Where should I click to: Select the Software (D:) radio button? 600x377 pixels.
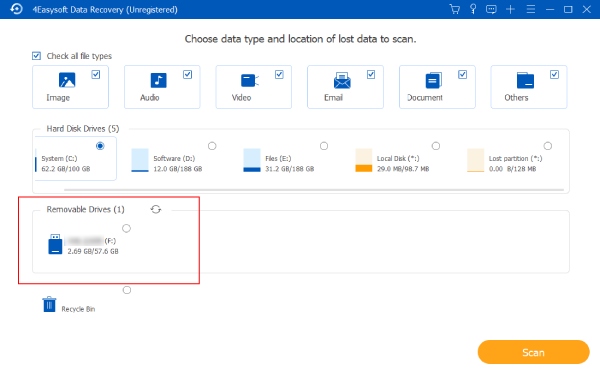coord(212,146)
